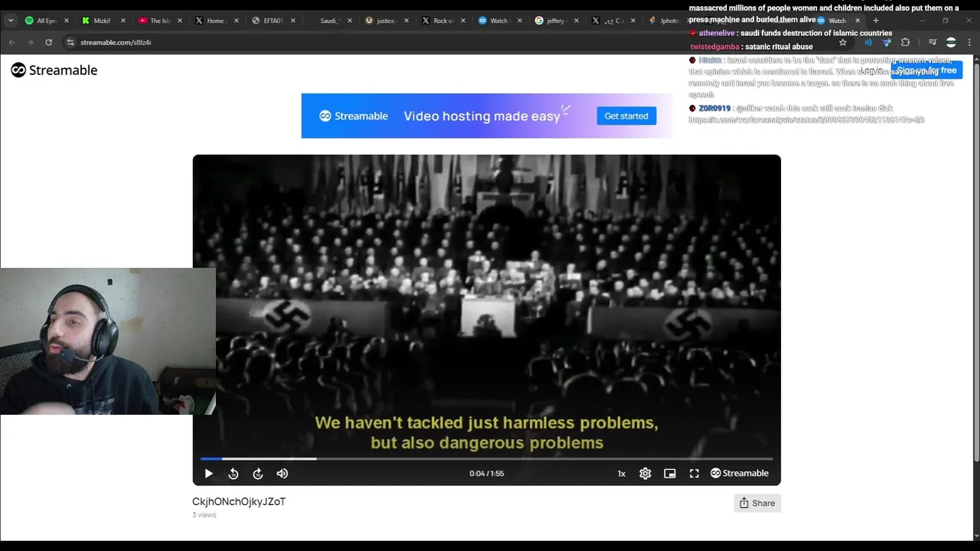This screenshot has width=980, height=551.
Task: Click the Share button
Action: (x=757, y=503)
